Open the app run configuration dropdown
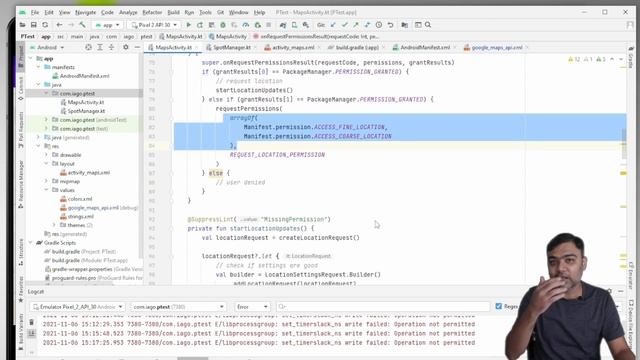The height and width of the screenshot is (360, 640). pyautogui.click(x=107, y=25)
